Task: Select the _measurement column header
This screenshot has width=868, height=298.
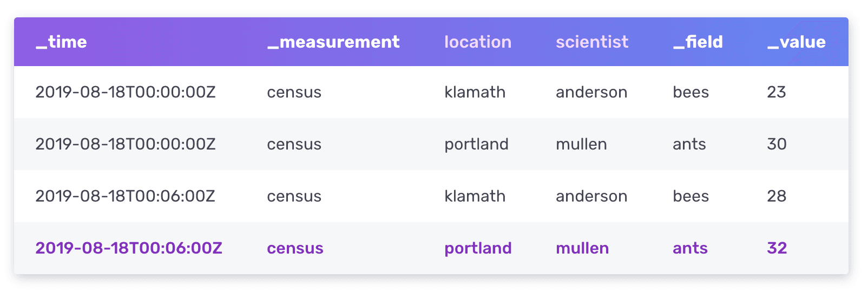Action: coord(333,42)
